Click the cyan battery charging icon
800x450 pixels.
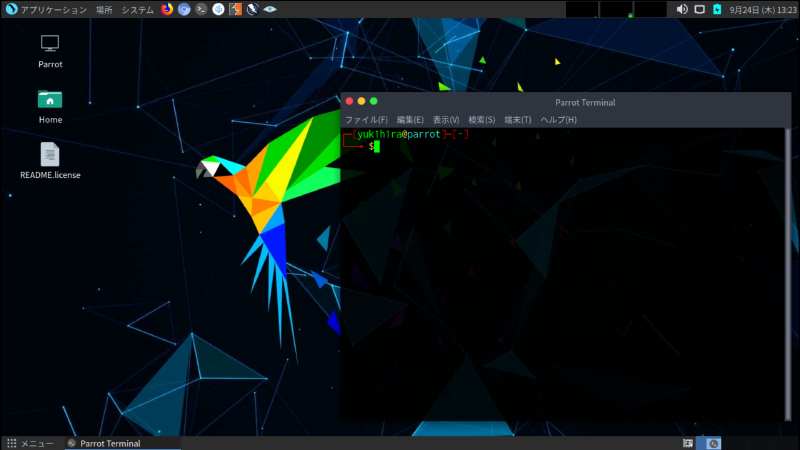(x=717, y=9)
